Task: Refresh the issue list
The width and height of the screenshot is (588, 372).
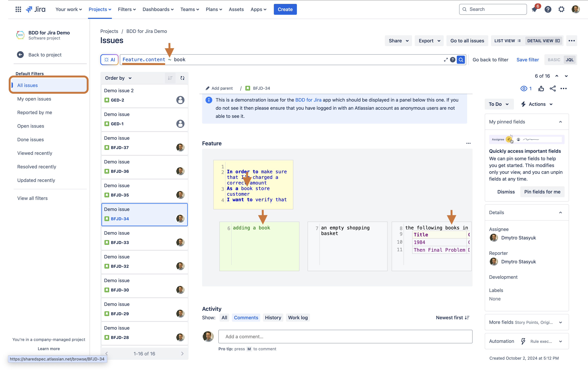Action: click(x=182, y=78)
